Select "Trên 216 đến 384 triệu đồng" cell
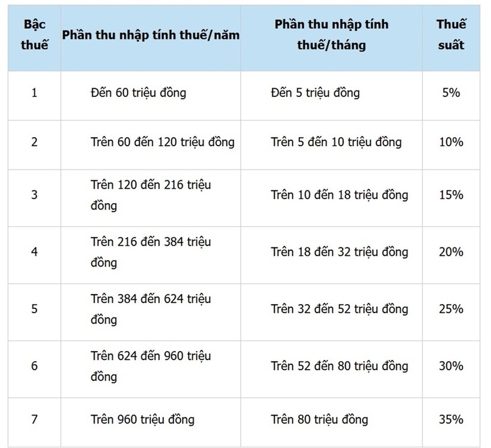Viewport: 491px width, 448px height. tap(151, 252)
